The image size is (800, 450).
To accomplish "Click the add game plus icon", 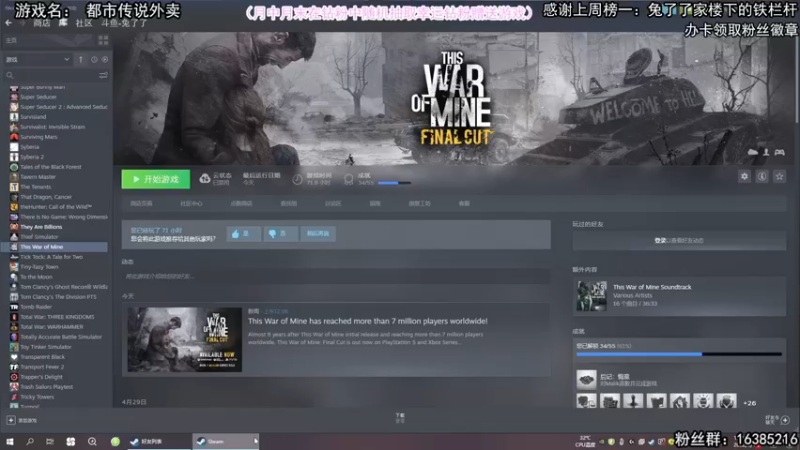I will (x=11, y=420).
